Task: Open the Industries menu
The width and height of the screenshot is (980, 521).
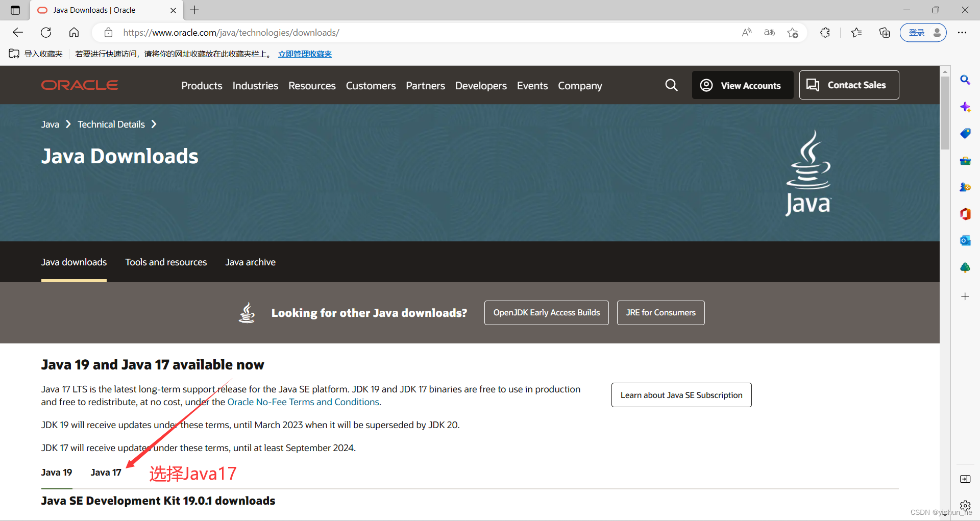Action: (255, 86)
